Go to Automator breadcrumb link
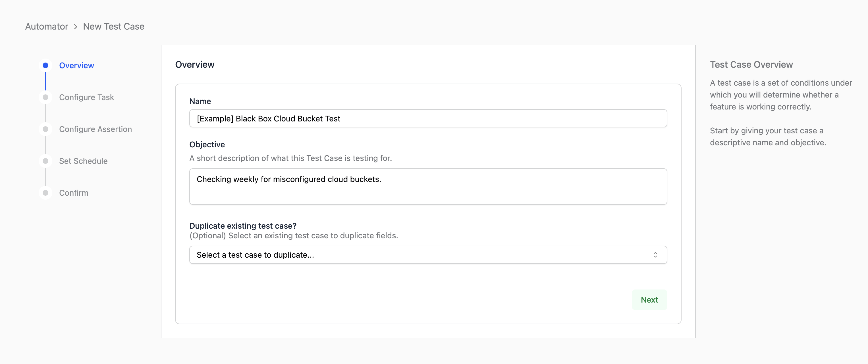868x364 pixels. (47, 27)
